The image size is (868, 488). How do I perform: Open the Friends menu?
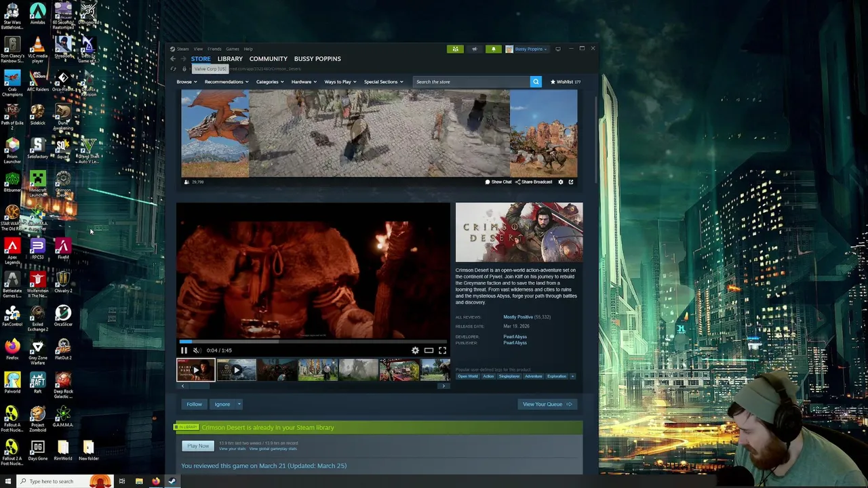[x=214, y=49]
